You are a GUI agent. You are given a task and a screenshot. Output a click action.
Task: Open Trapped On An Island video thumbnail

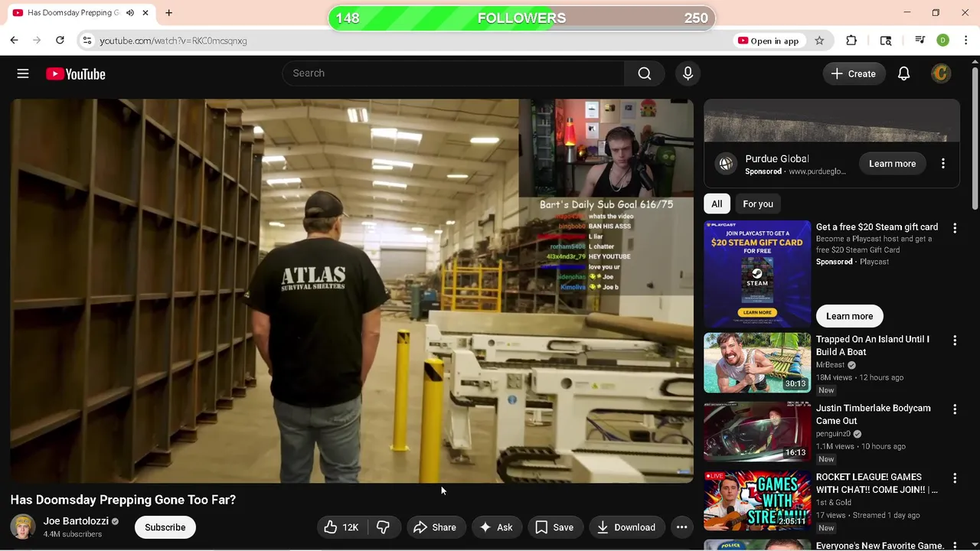[x=757, y=363]
